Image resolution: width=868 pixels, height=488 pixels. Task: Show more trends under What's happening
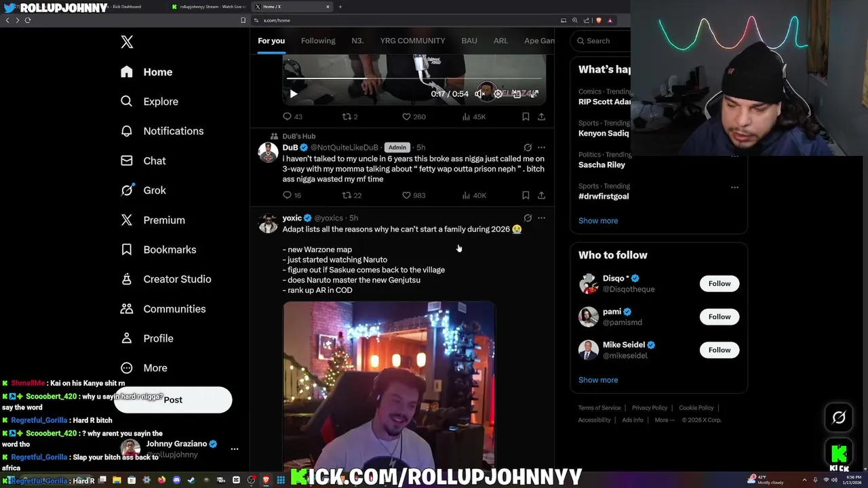point(598,221)
